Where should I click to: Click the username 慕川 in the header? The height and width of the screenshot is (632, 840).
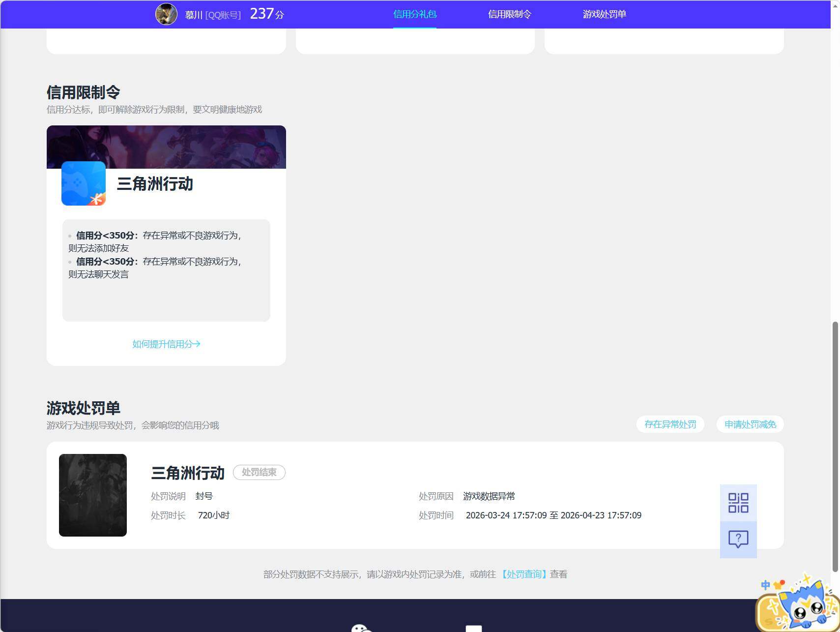click(194, 15)
